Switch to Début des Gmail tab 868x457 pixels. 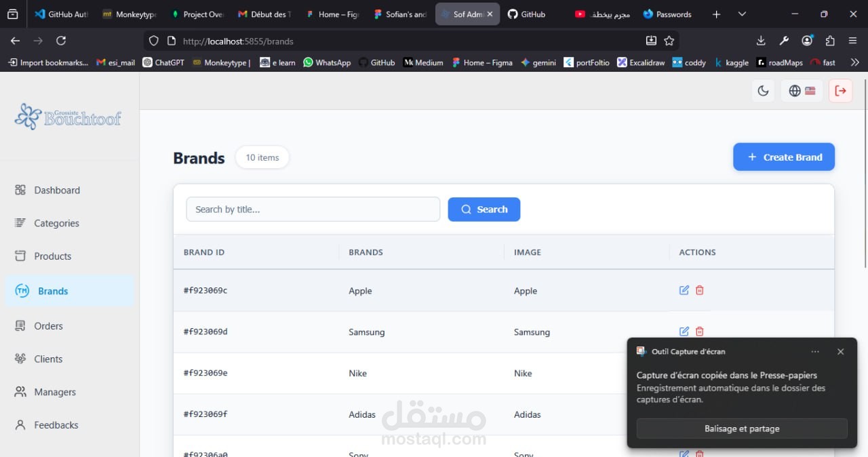click(x=264, y=14)
